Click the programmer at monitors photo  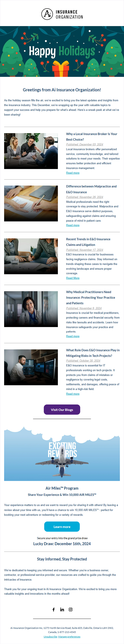tap(31, 367)
